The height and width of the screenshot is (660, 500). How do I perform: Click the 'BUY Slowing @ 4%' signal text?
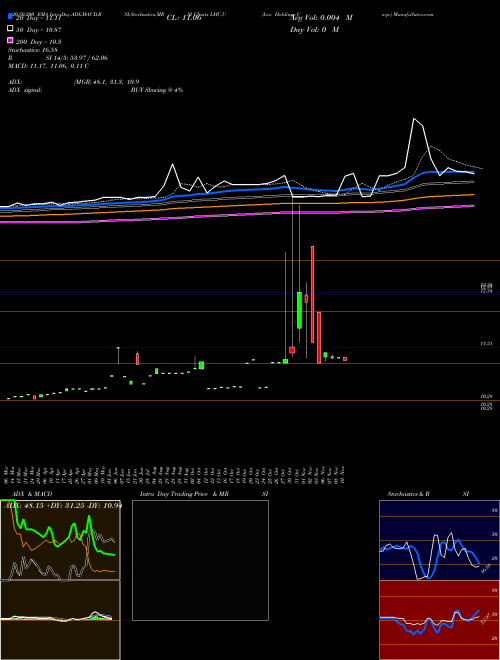pyautogui.click(x=157, y=90)
